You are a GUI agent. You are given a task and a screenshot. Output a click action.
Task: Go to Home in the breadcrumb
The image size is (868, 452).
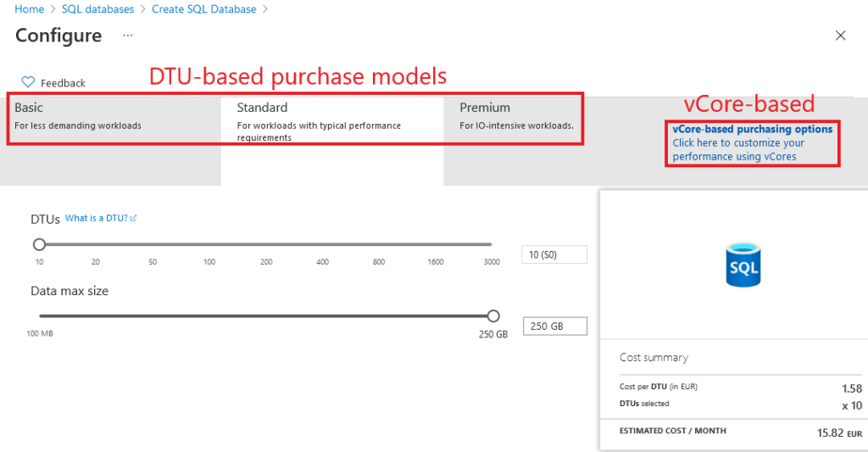[x=30, y=9]
